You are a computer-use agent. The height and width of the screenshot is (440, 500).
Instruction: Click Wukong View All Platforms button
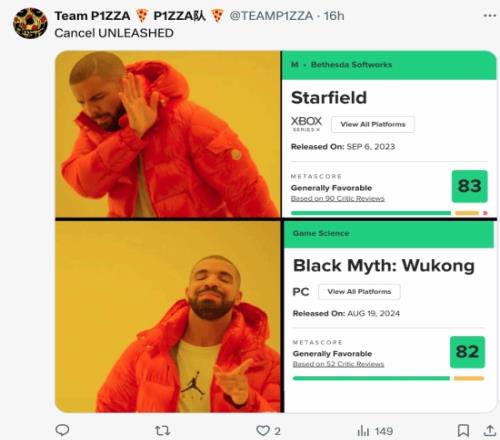(359, 292)
